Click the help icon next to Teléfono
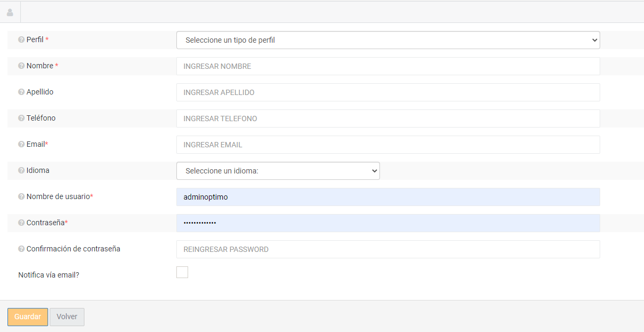644x332 pixels. tap(21, 118)
